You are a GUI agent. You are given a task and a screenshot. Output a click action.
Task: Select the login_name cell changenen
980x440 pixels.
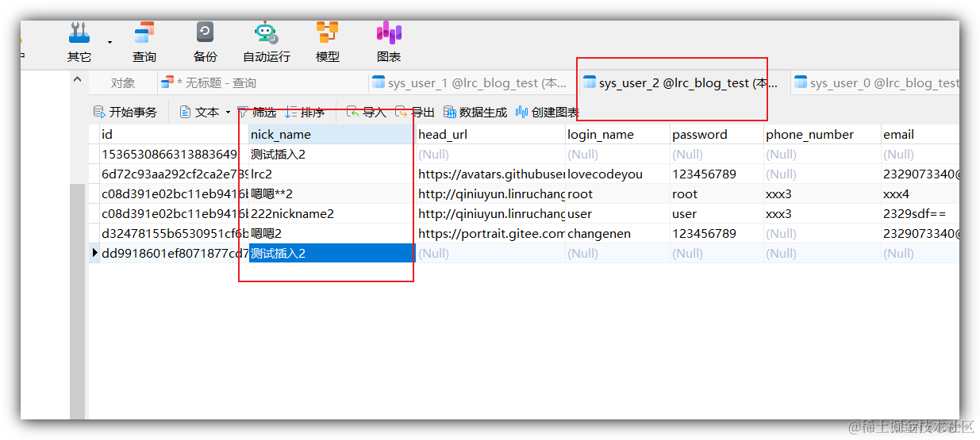click(617, 233)
